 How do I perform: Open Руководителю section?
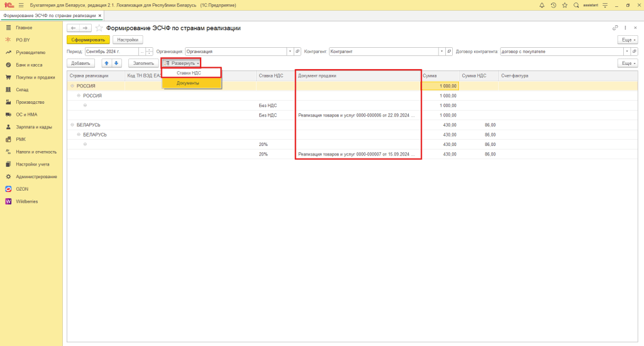[31, 53]
